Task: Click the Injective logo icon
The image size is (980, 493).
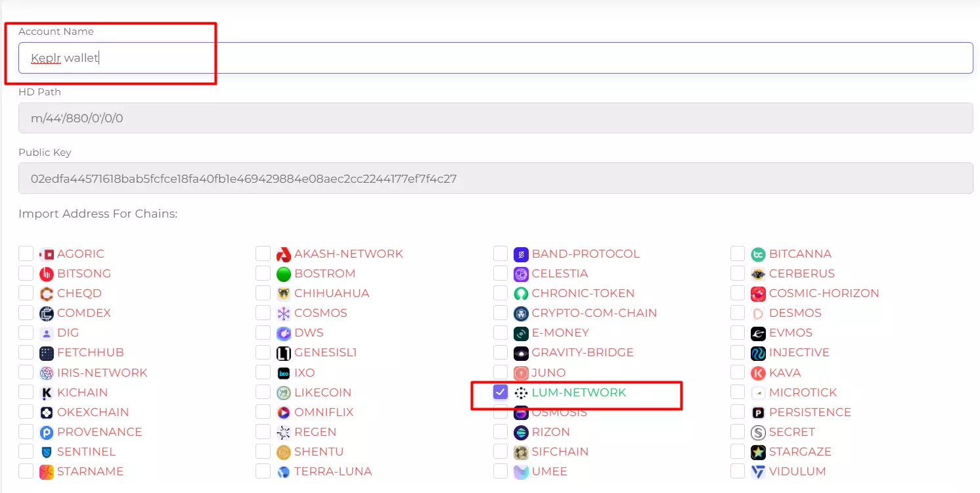Action: pos(758,353)
